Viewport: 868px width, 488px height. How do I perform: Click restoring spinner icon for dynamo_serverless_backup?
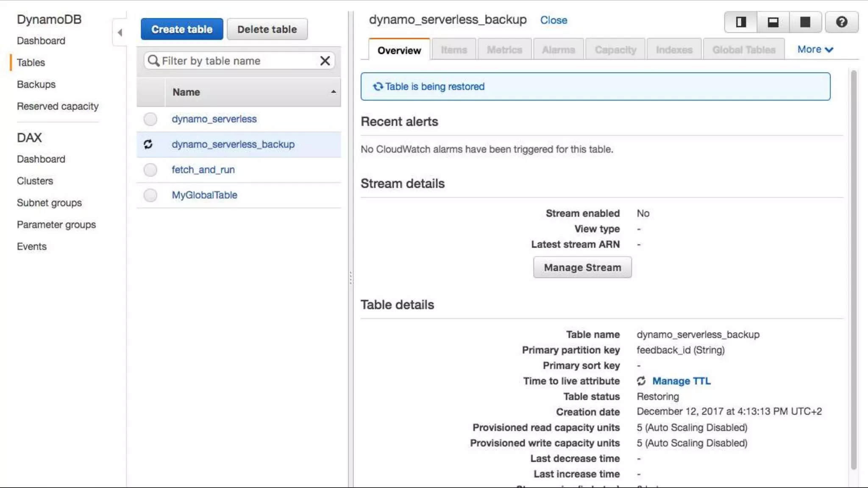pos(148,144)
